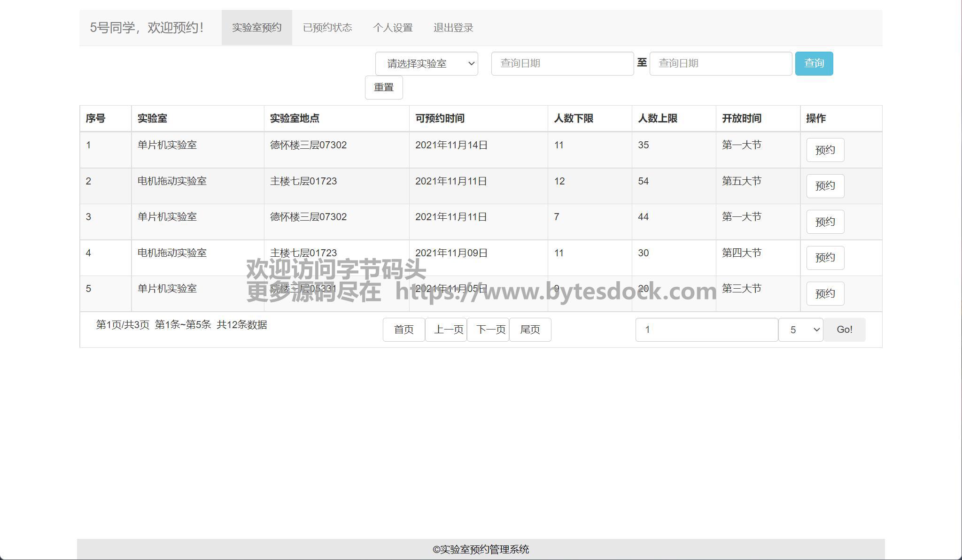The height and width of the screenshot is (560, 962).
Task: Click the blue 查询 search button
Action: click(814, 63)
